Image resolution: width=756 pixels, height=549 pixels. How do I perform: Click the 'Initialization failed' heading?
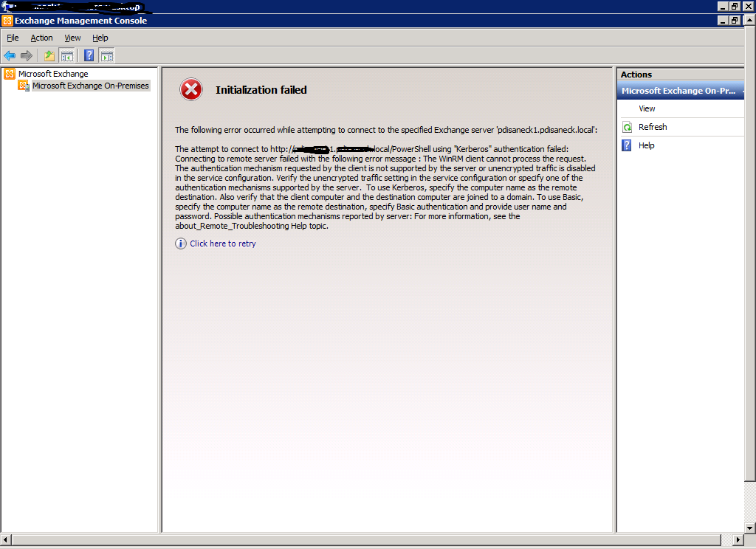coord(261,90)
